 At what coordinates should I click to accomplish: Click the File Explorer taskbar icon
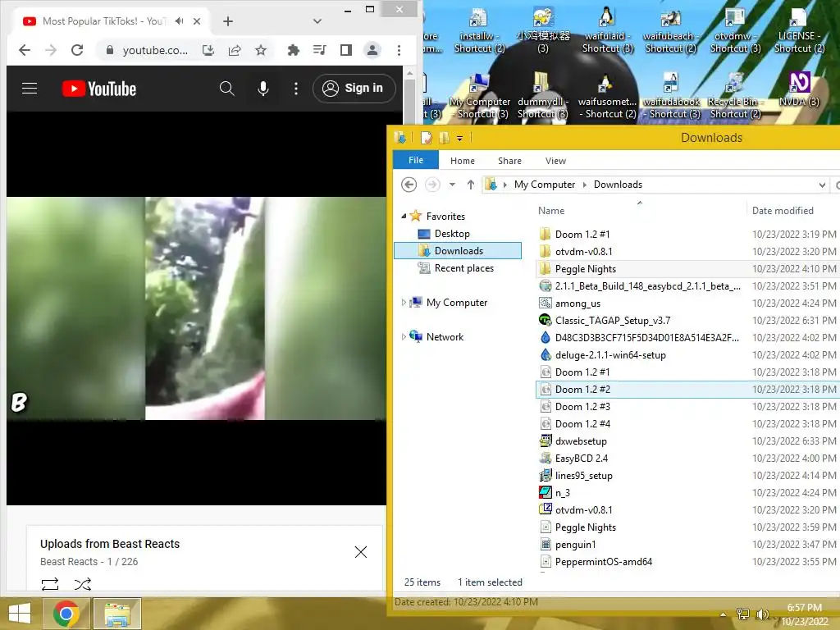(117, 614)
